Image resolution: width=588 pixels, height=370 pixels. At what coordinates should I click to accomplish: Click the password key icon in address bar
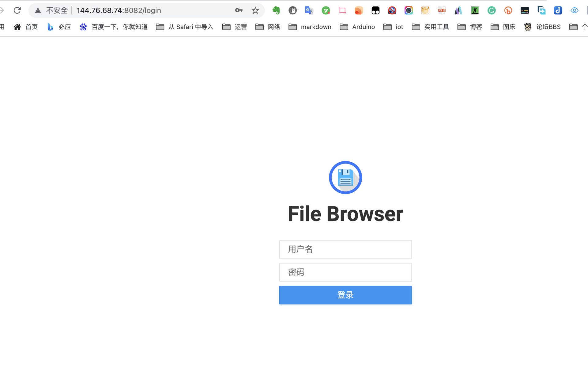click(x=239, y=10)
